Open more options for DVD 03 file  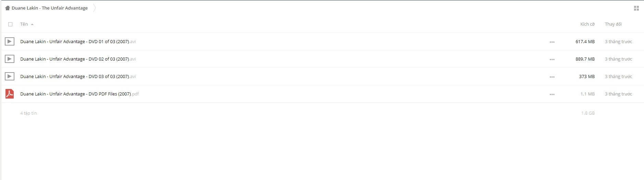pyautogui.click(x=552, y=77)
